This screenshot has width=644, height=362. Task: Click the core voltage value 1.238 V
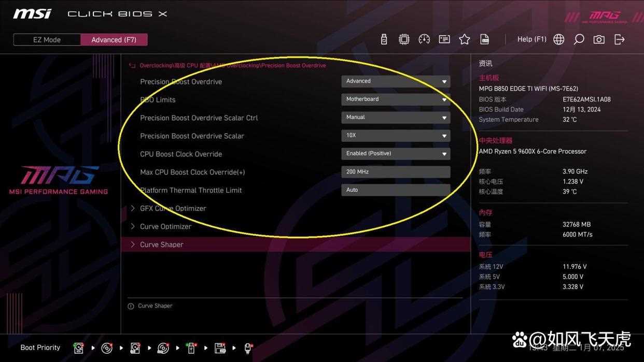click(573, 182)
